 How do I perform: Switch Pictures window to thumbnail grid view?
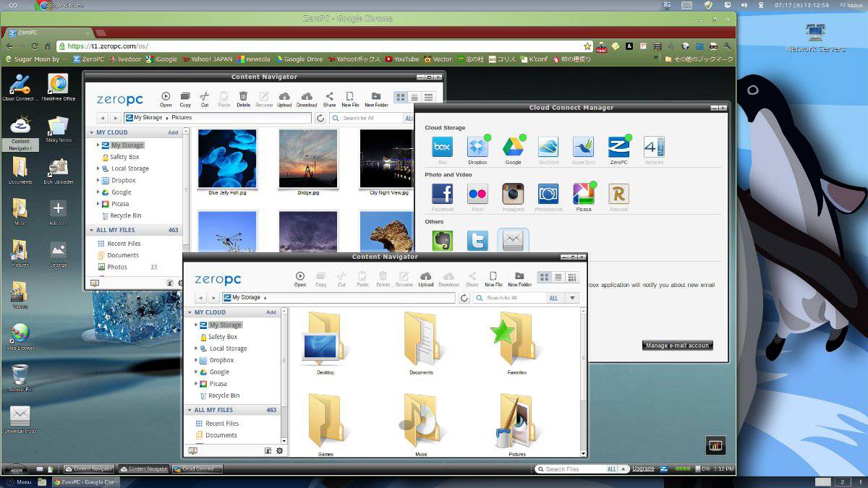coord(401,98)
